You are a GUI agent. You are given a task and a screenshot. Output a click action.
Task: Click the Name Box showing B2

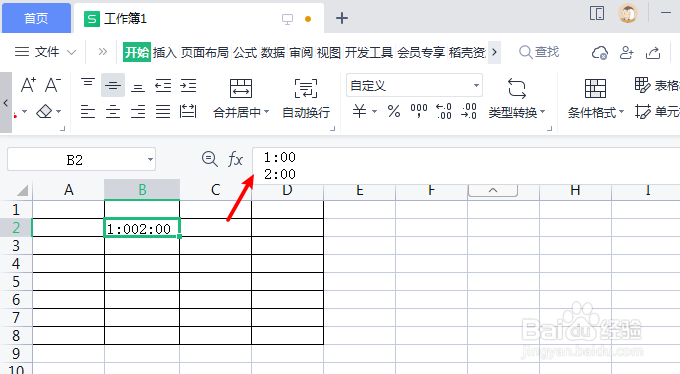point(81,160)
